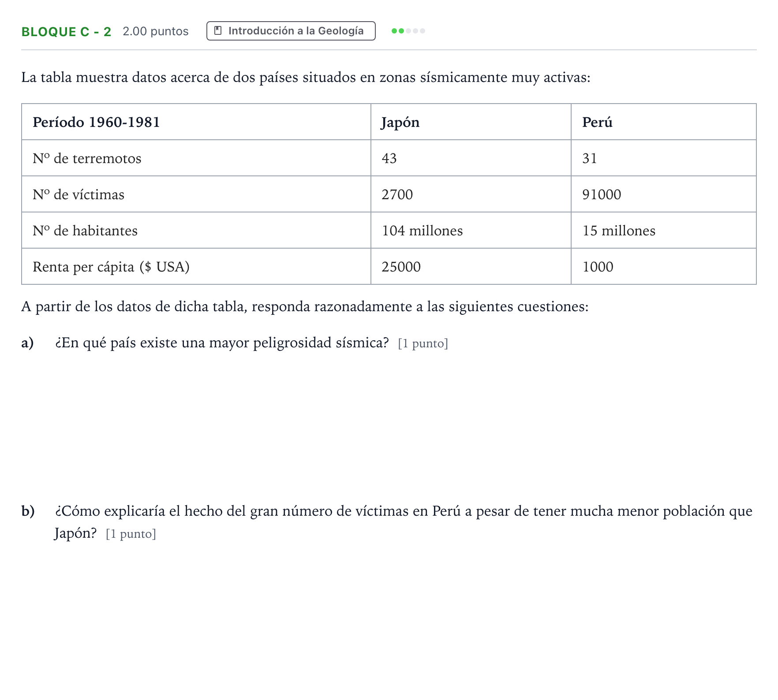Screen dimensions: 778x700
Task: Click the Perú column header
Action: [664, 122]
